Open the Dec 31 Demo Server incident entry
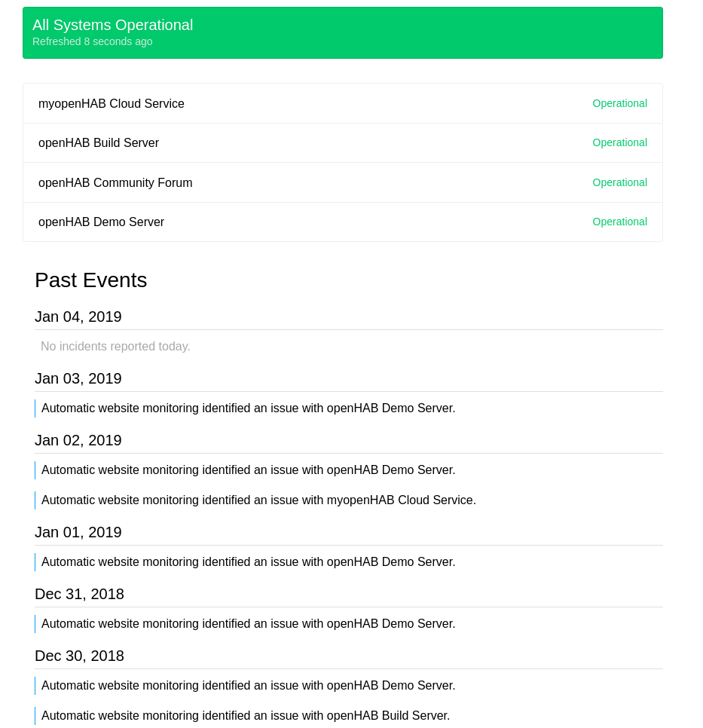 (248, 623)
